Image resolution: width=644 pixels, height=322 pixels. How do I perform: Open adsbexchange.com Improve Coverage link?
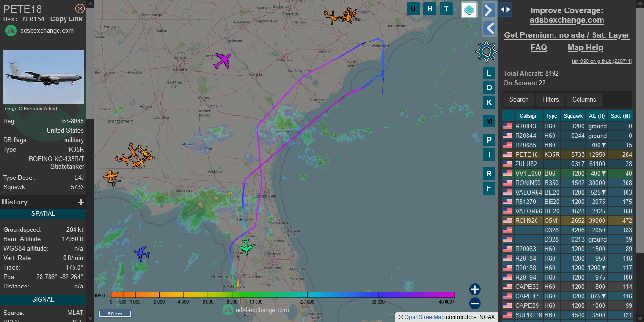[x=567, y=20]
